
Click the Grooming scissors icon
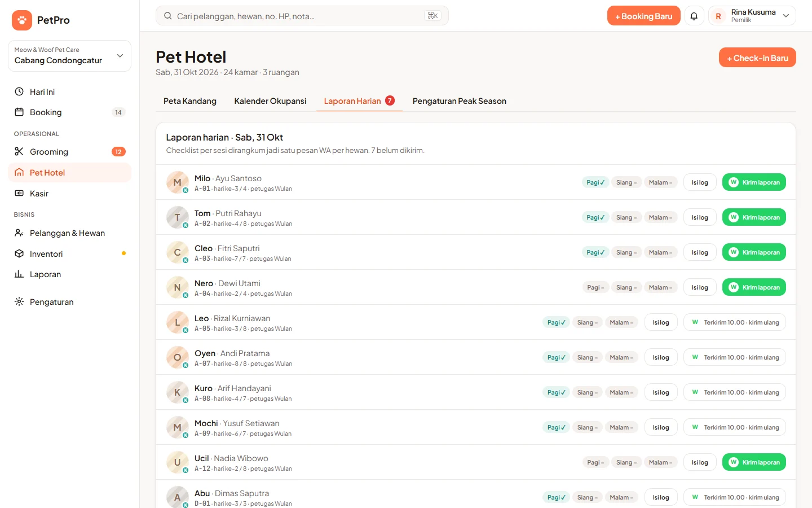click(x=19, y=151)
